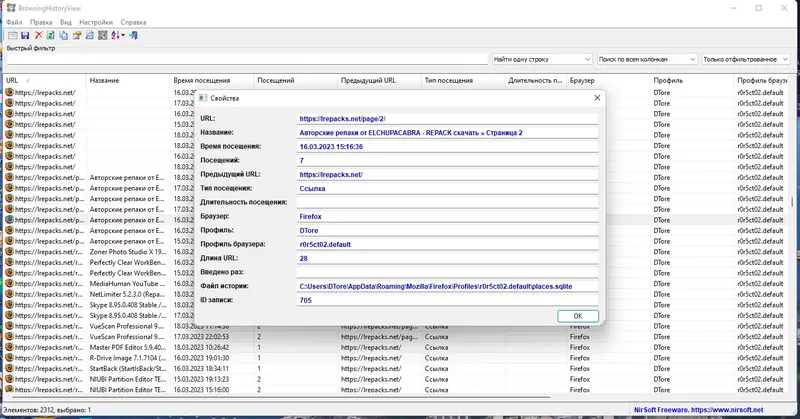The height and width of the screenshot is (419, 800).
Task: Refresh the history list via toolbar icon
Action: pyautogui.click(x=51, y=35)
